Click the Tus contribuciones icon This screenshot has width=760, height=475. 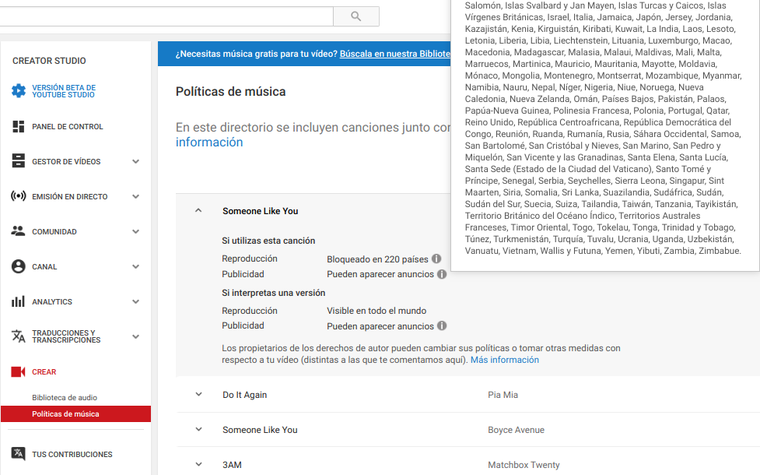[x=18, y=454]
